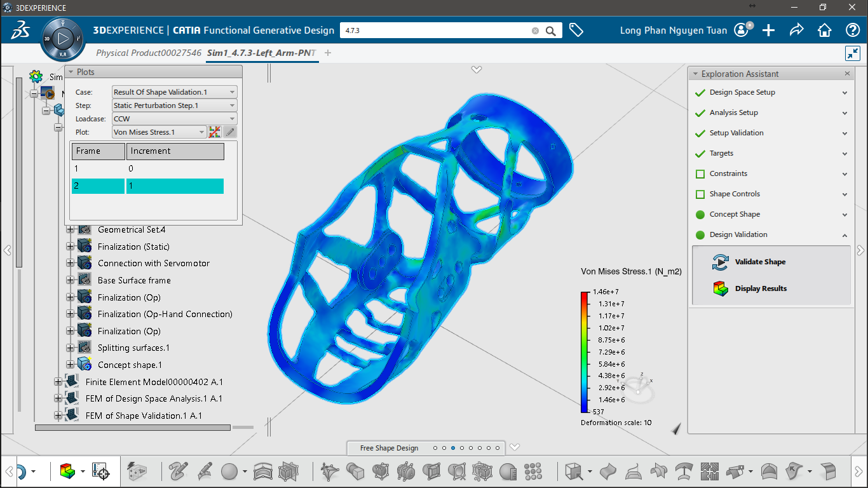
Task: Open the Plot dropdown showing Von Mises Stress.1
Action: coord(159,132)
